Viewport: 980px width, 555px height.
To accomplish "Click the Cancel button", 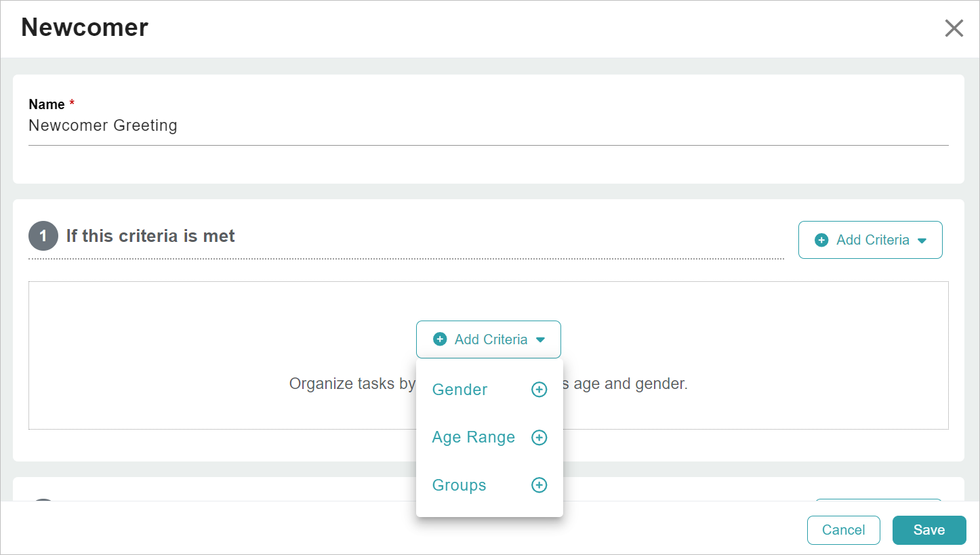I will pyautogui.click(x=843, y=530).
